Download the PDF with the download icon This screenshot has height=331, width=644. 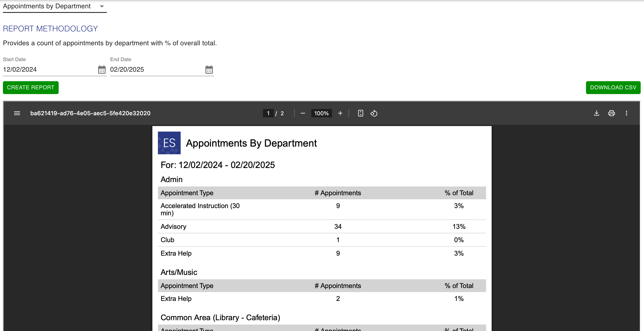click(596, 113)
